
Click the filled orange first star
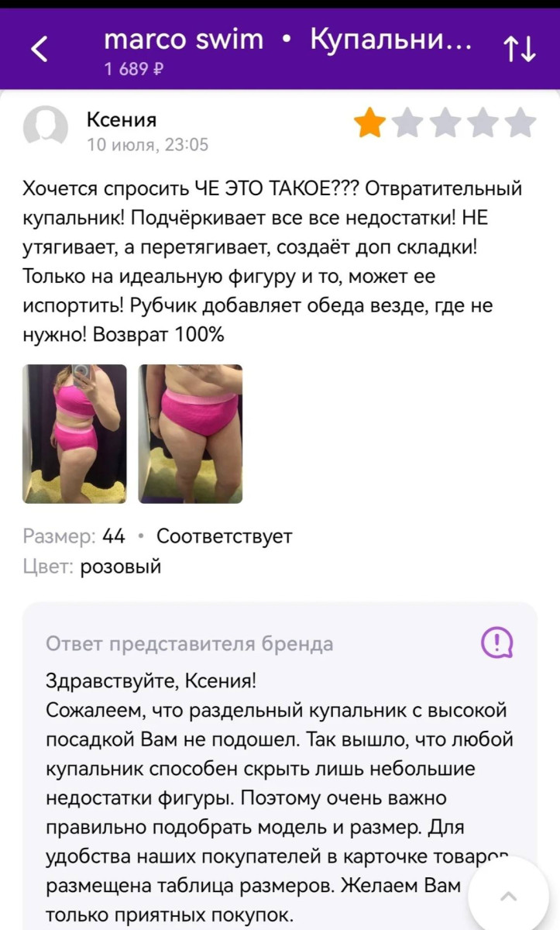point(369,123)
